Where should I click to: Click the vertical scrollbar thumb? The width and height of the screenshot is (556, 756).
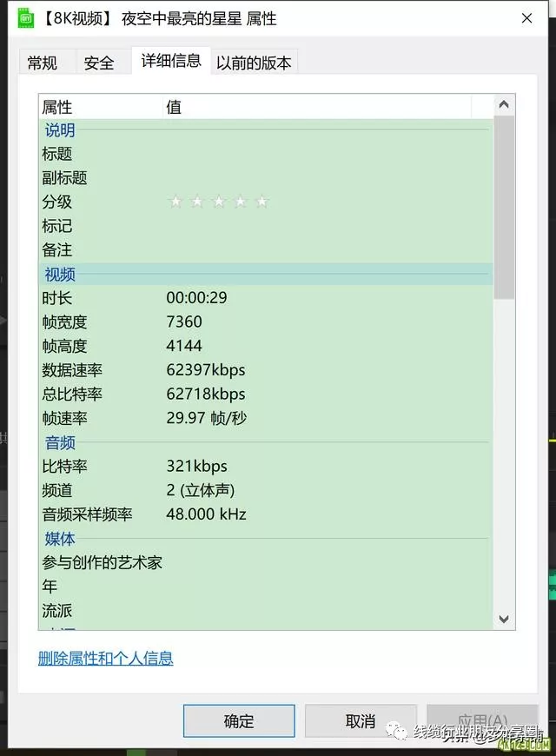coord(504,209)
